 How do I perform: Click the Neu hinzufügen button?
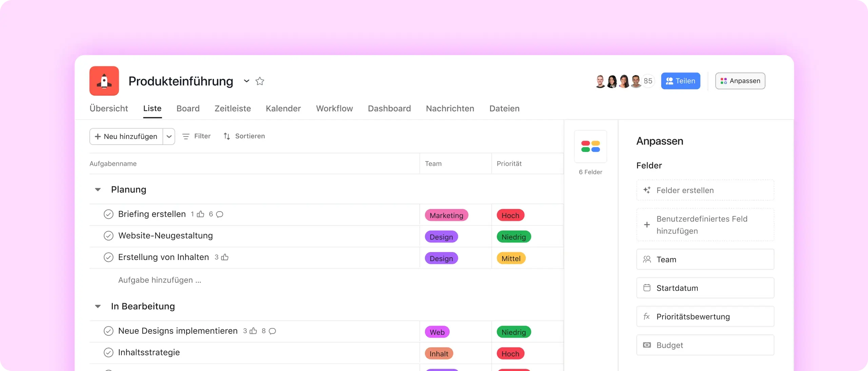click(x=126, y=137)
